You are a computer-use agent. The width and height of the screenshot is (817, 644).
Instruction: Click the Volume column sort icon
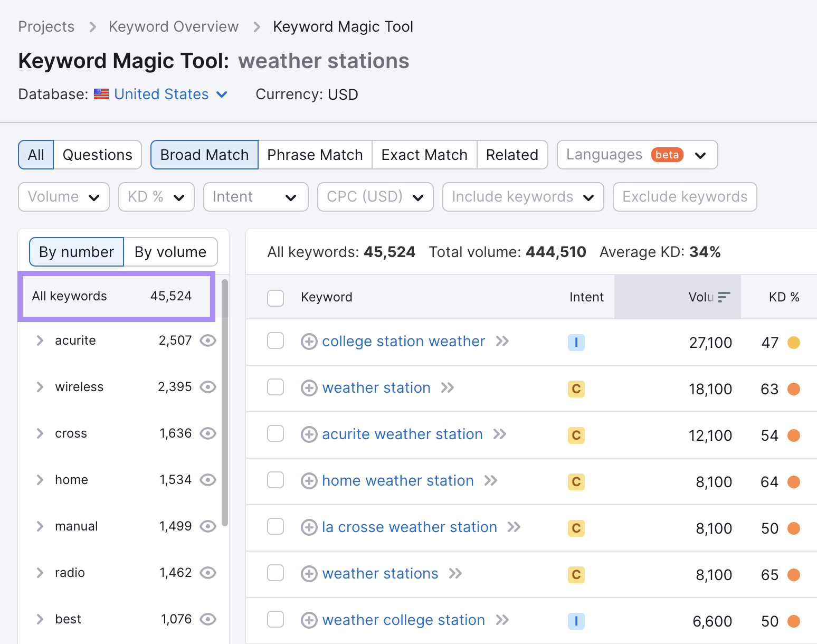point(724,297)
